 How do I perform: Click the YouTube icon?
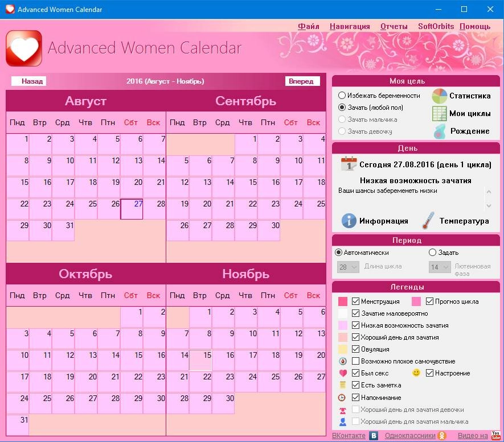click(x=496, y=435)
